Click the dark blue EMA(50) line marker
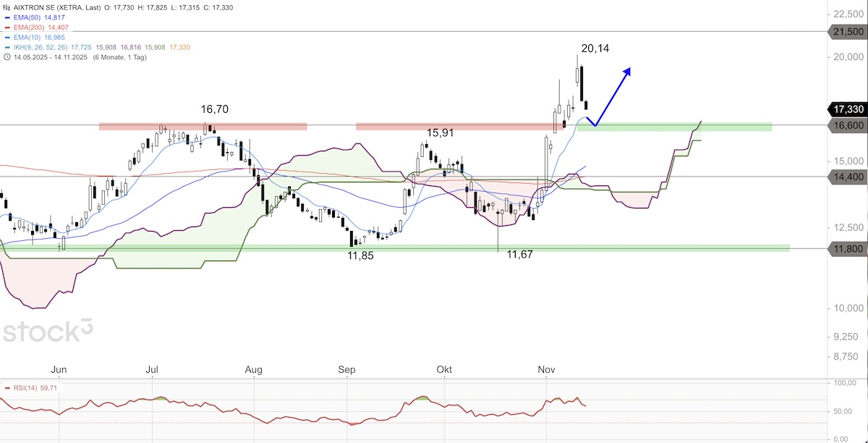 click(7, 16)
